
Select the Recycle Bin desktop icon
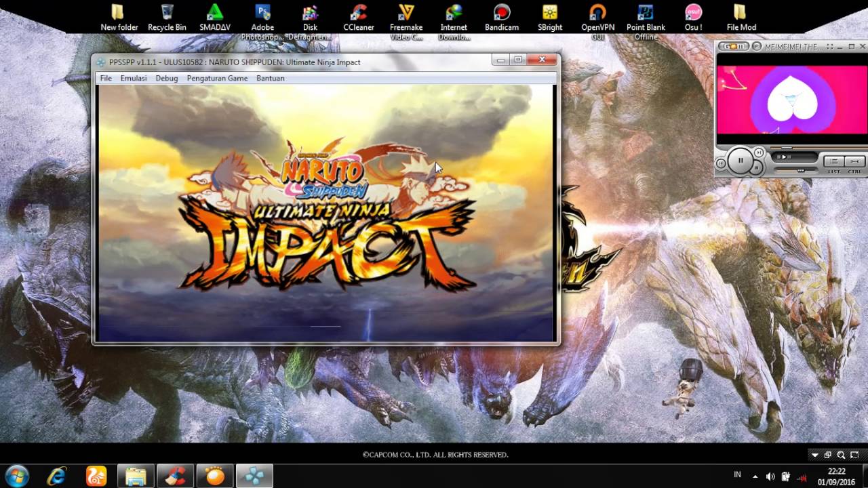[x=167, y=18]
